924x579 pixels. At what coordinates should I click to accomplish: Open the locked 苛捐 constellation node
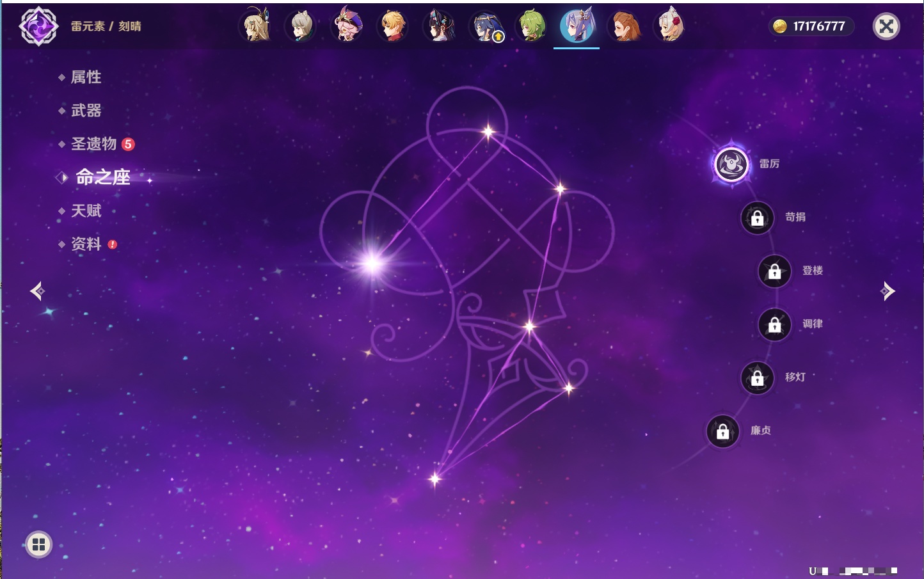(757, 218)
